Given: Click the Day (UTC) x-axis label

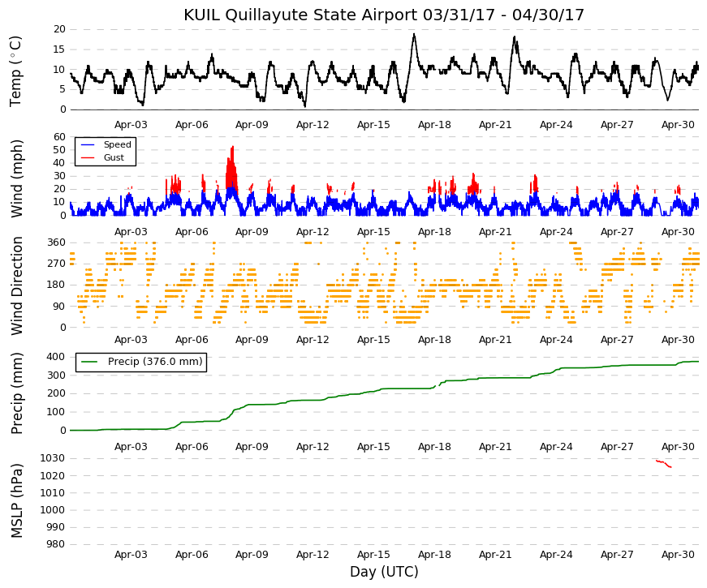Looking at the screenshot, I should pyautogui.click(x=384, y=572).
